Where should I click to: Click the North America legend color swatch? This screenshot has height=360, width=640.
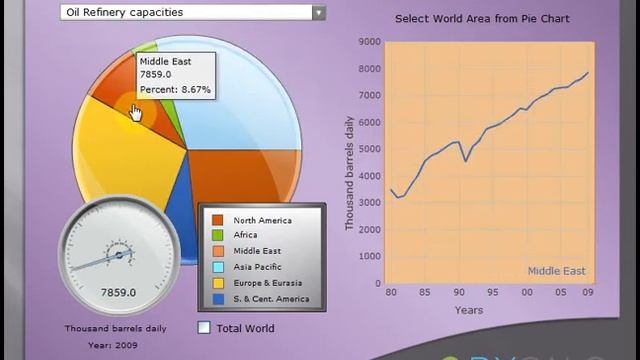(x=218, y=220)
